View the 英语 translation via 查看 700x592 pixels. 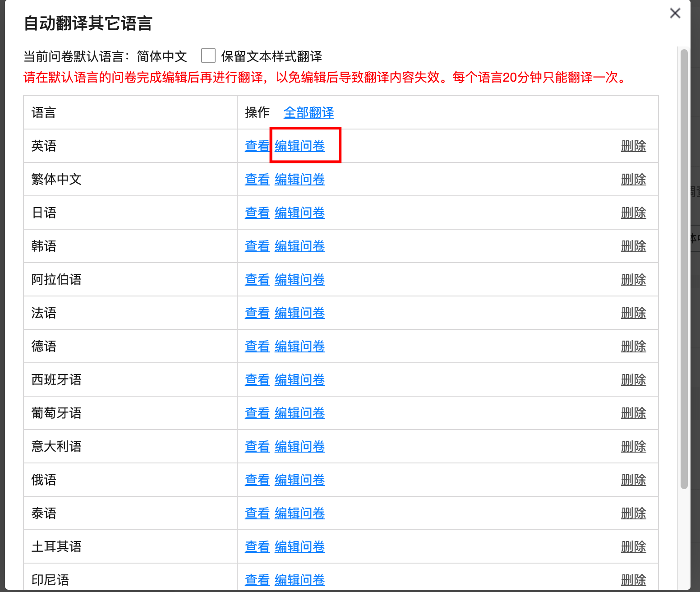click(x=257, y=146)
